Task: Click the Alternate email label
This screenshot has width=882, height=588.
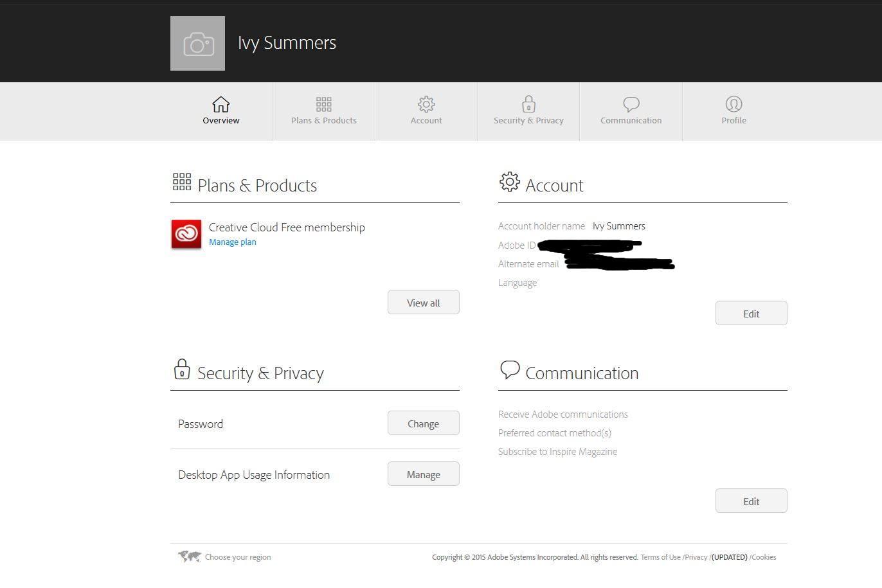Action: pyautogui.click(x=528, y=264)
